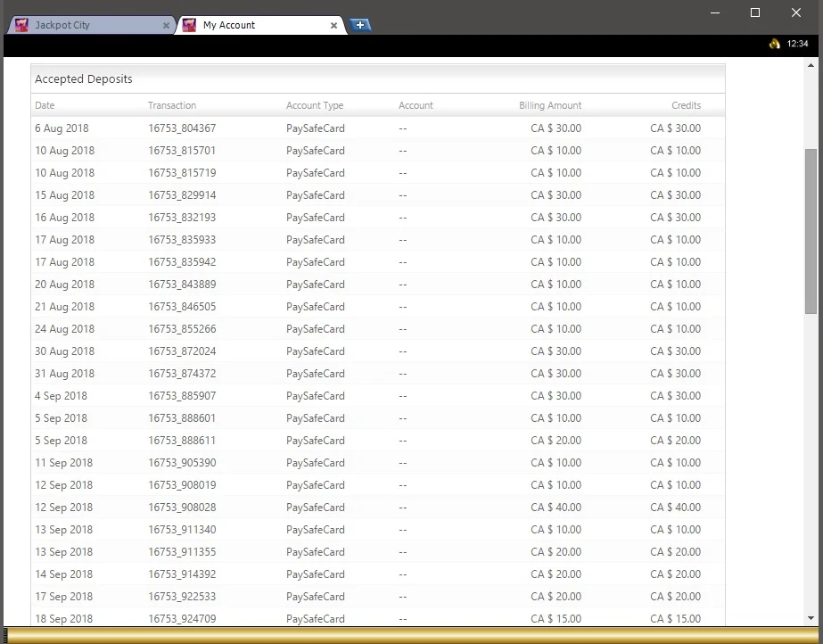Select transaction 16753_855266

pos(182,329)
